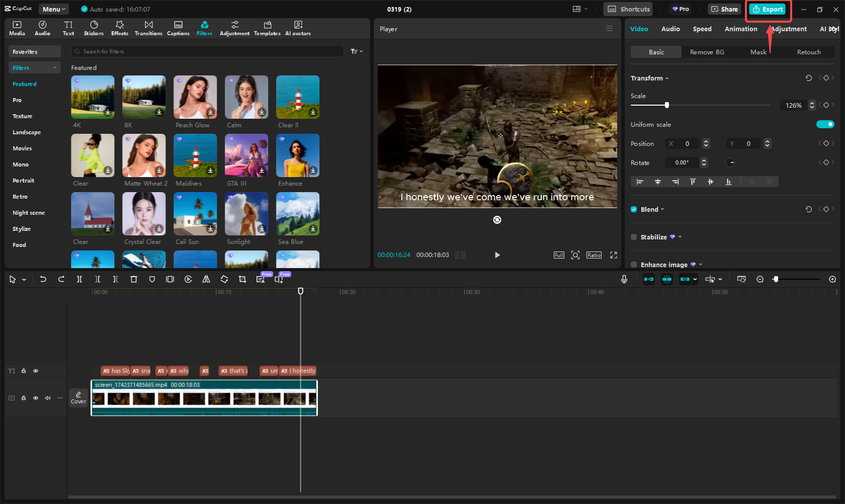Open the filter sort dropdown beside the search bar
Viewport: 845px width, 504px height.
(356, 51)
